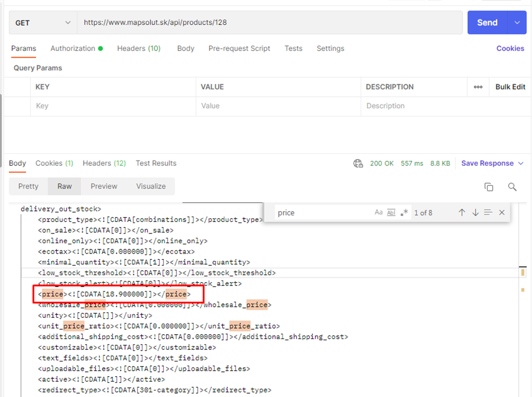Open Pre-request Script tab
Viewport: 532px width, 397px height.
[239, 49]
